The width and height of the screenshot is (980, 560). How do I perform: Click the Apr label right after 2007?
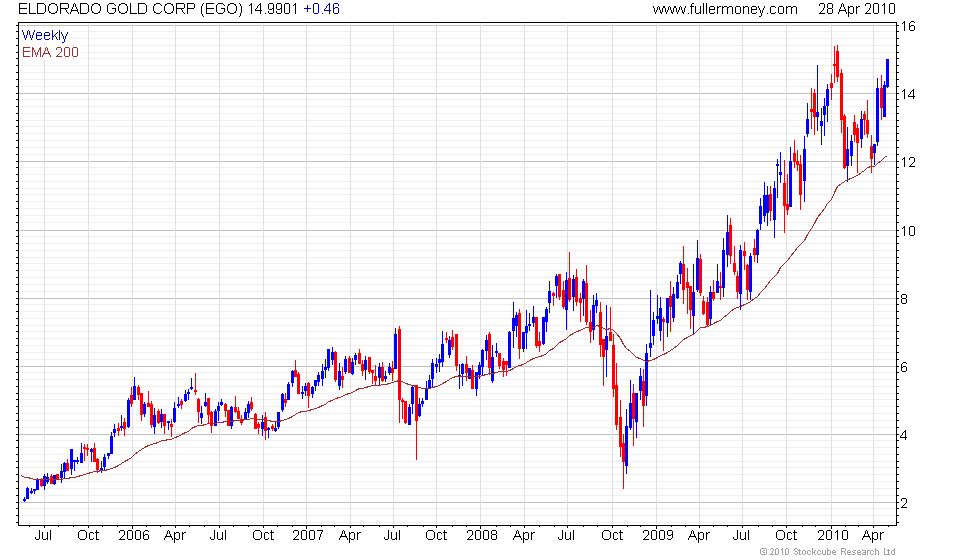pyautogui.click(x=350, y=536)
